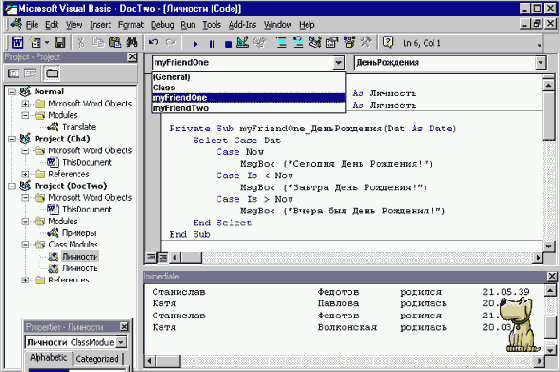Open the Edit menu

click(x=51, y=25)
